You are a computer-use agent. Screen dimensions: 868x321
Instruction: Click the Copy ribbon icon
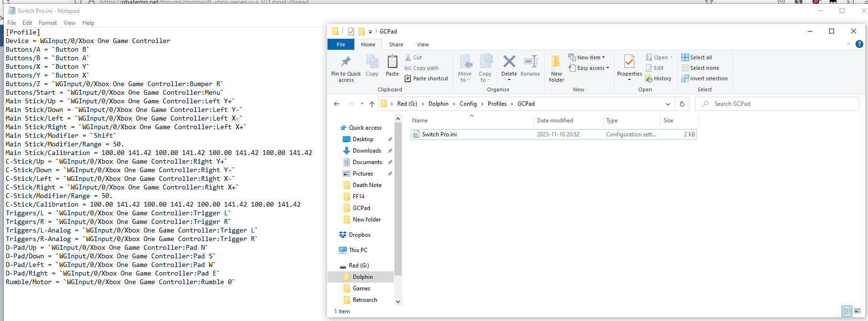pos(372,62)
